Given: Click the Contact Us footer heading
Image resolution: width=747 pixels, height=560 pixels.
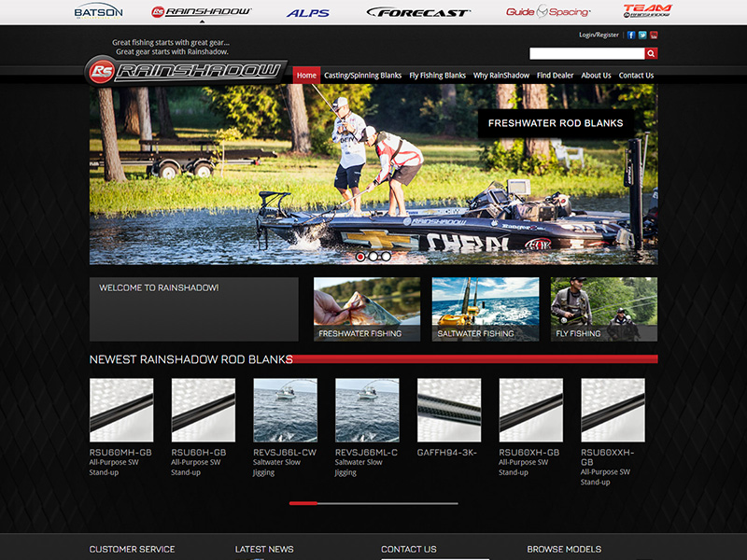Looking at the screenshot, I should coord(409,549).
